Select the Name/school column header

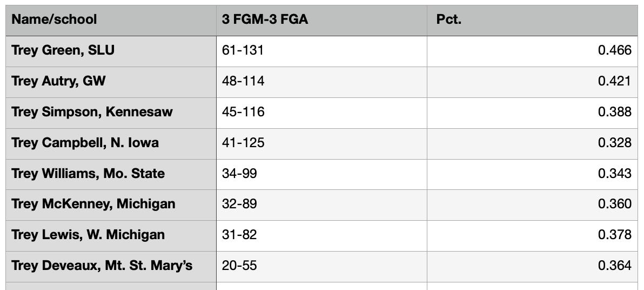point(111,20)
